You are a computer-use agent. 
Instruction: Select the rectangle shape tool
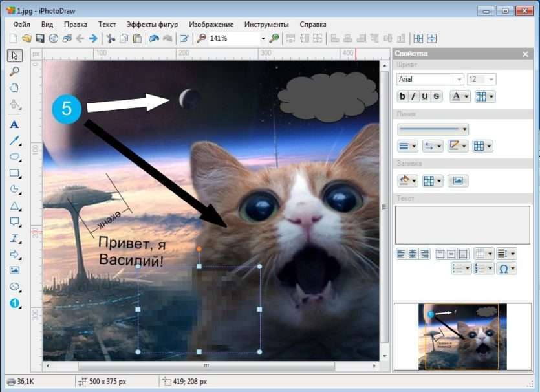[x=14, y=173]
